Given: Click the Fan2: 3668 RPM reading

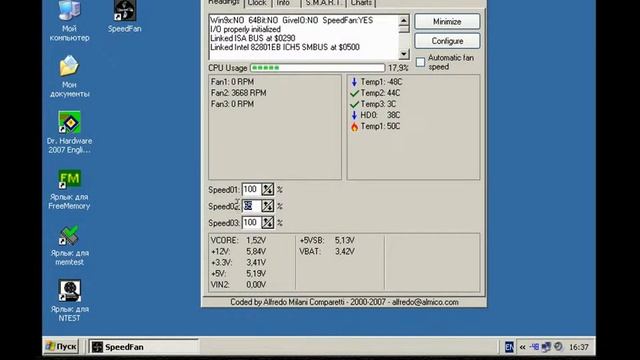Looking at the screenshot, I should (x=238, y=93).
